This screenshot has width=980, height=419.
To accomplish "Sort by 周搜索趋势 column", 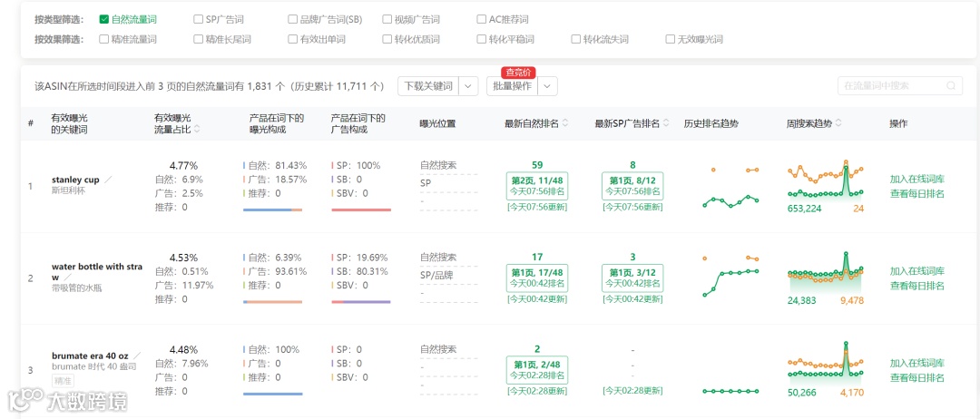I will [838, 123].
